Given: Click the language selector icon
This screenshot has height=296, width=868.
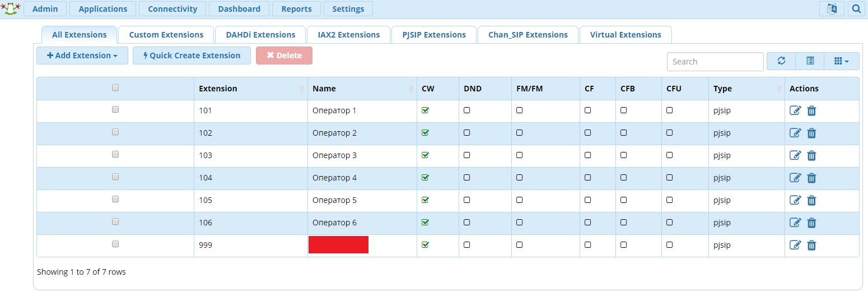Looking at the screenshot, I should (x=832, y=8).
